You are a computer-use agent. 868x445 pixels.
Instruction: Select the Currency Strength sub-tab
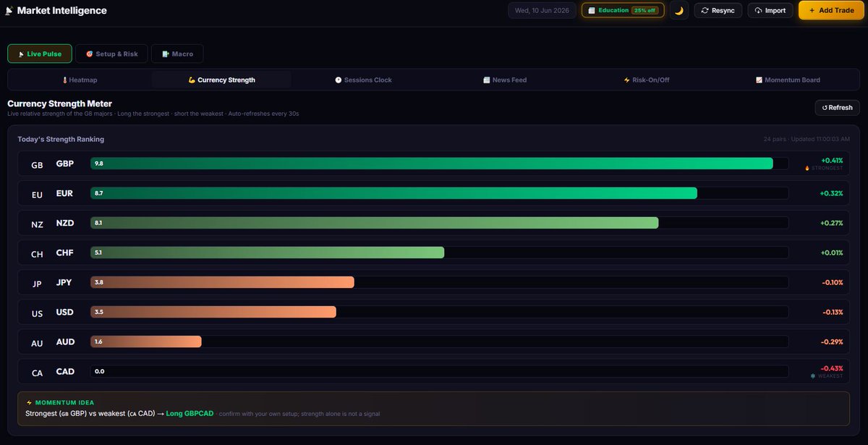pyautogui.click(x=221, y=80)
